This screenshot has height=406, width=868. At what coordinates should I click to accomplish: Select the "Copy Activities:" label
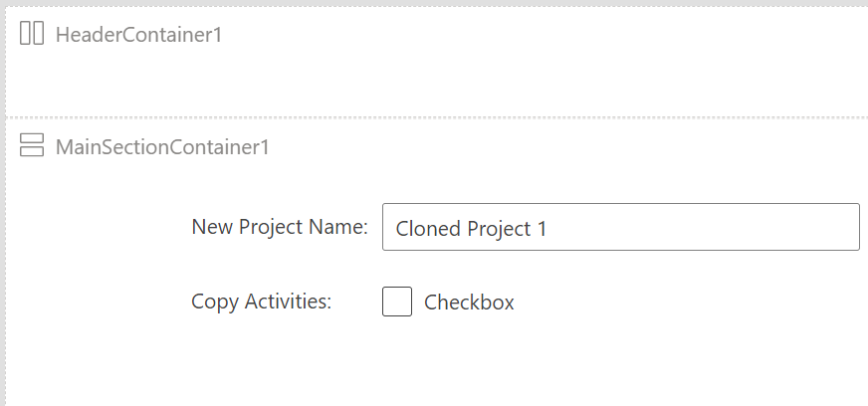coord(261,302)
